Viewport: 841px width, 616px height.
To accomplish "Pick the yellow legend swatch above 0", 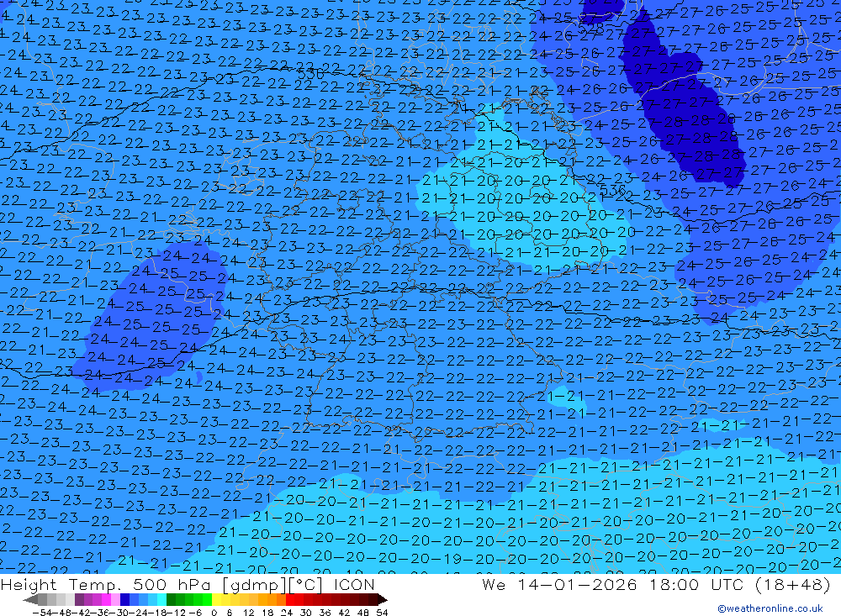I will pyautogui.click(x=217, y=599).
